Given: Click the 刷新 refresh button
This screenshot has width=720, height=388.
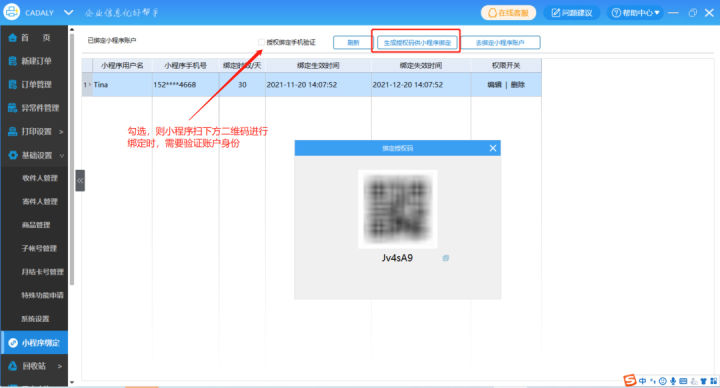Looking at the screenshot, I should [353, 43].
